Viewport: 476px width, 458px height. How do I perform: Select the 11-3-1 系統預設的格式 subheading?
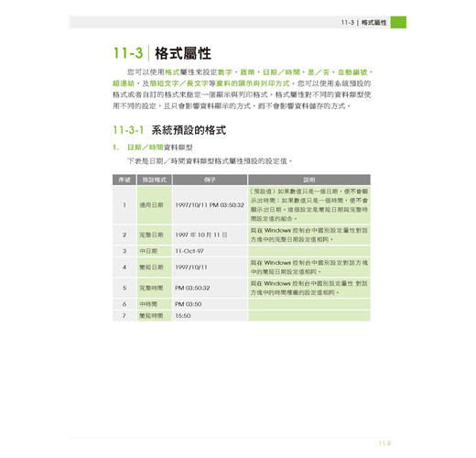coord(169,130)
